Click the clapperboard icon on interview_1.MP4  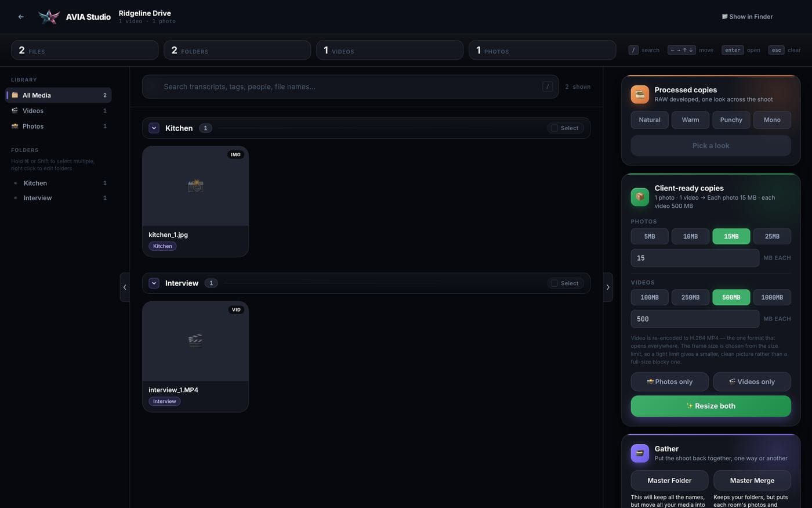195,341
